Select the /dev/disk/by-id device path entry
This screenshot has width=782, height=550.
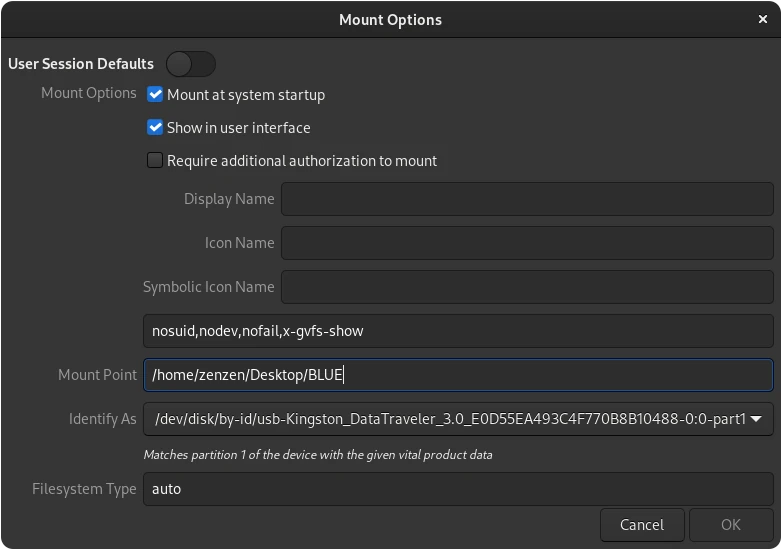pos(450,419)
